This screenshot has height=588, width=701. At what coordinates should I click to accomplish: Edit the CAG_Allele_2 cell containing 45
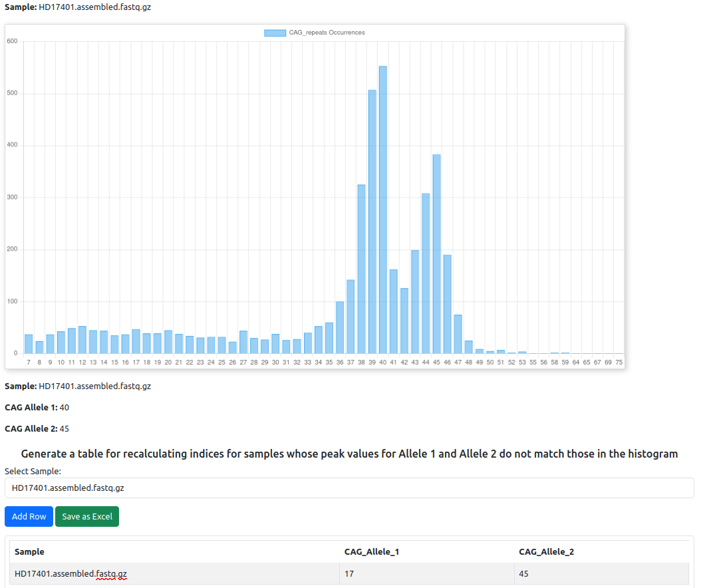pos(601,574)
